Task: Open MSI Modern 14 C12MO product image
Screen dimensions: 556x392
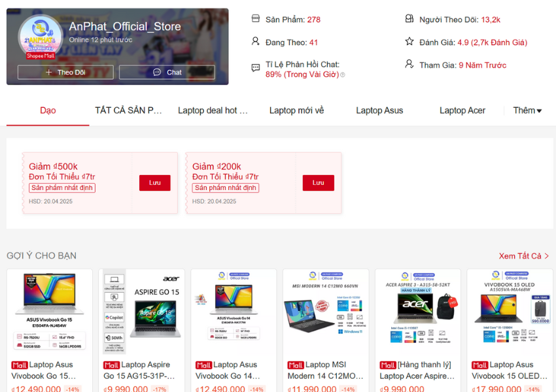Action: pos(326,312)
